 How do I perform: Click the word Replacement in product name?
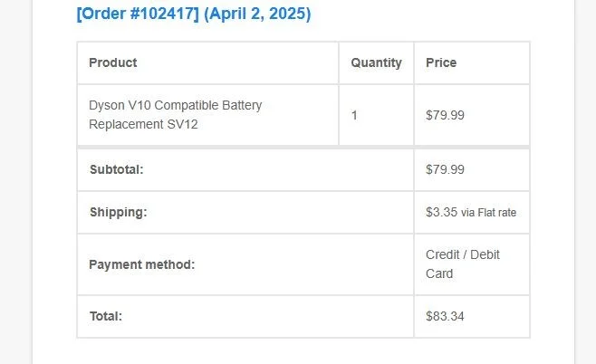pyautogui.click(x=125, y=124)
